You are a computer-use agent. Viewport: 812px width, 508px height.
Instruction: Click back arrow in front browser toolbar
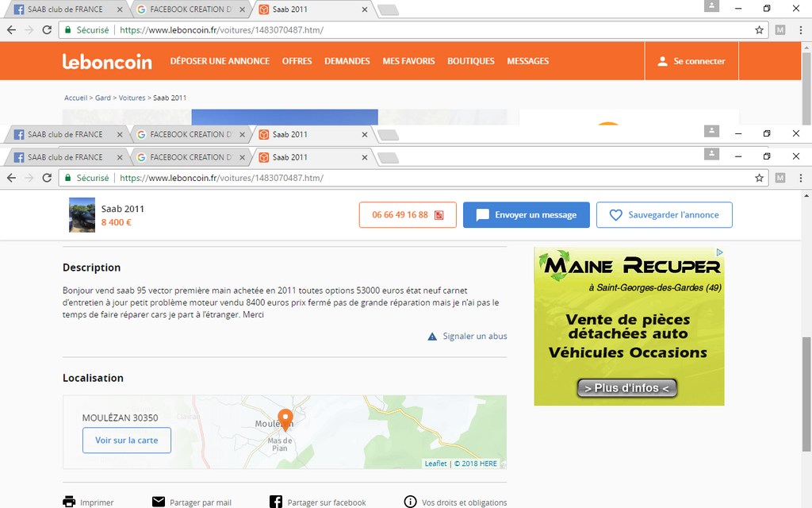point(11,178)
